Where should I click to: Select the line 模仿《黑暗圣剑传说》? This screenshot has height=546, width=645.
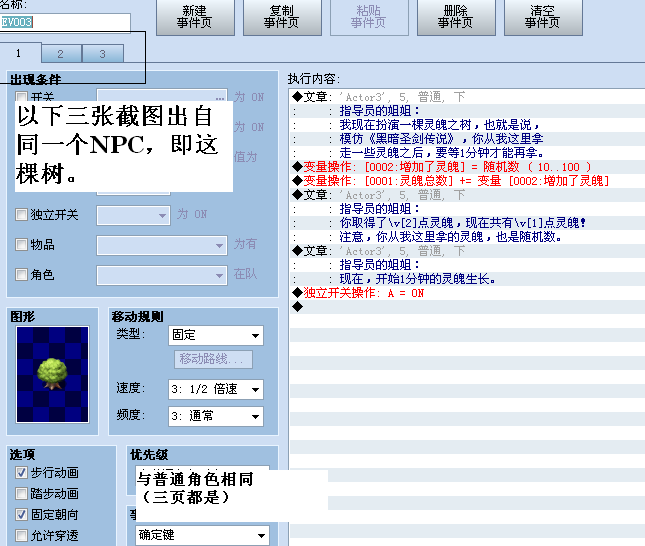coord(467,139)
